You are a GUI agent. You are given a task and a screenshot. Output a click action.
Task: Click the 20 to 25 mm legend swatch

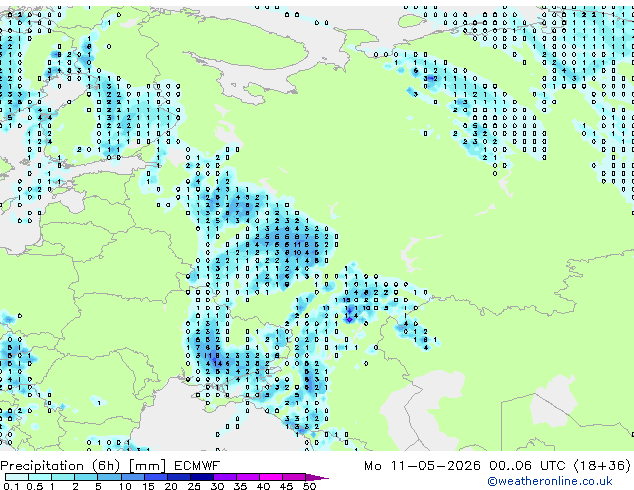(178, 477)
